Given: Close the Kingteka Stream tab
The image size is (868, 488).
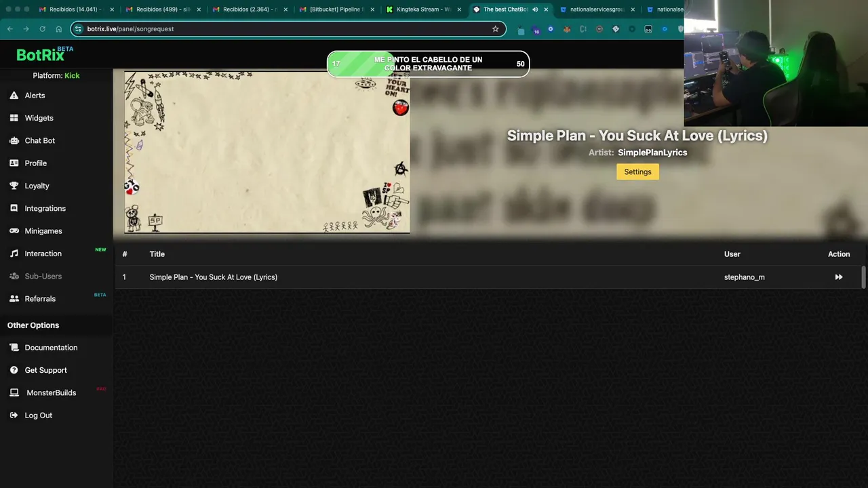Looking at the screenshot, I should [459, 9].
